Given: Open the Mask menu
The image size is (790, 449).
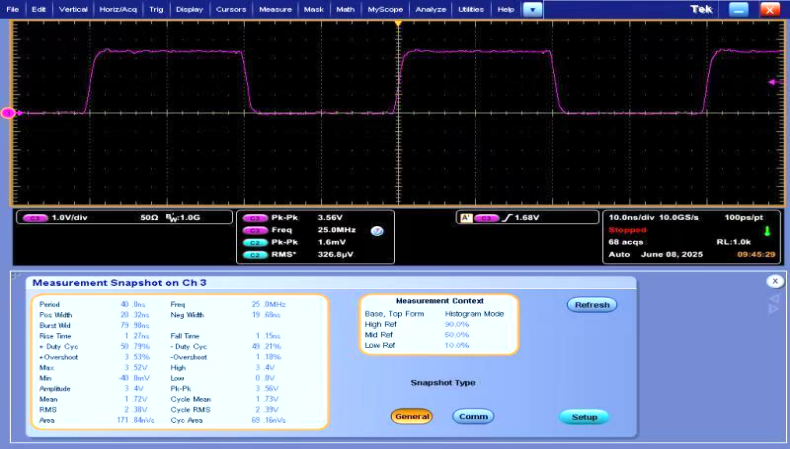Looking at the screenshot, I should pos(313,9).
